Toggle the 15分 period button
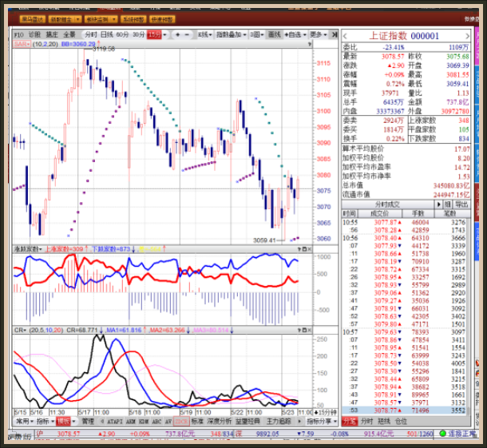Image resolution: width=487 pixels, height=448 pixels. [x=154, y=35]
